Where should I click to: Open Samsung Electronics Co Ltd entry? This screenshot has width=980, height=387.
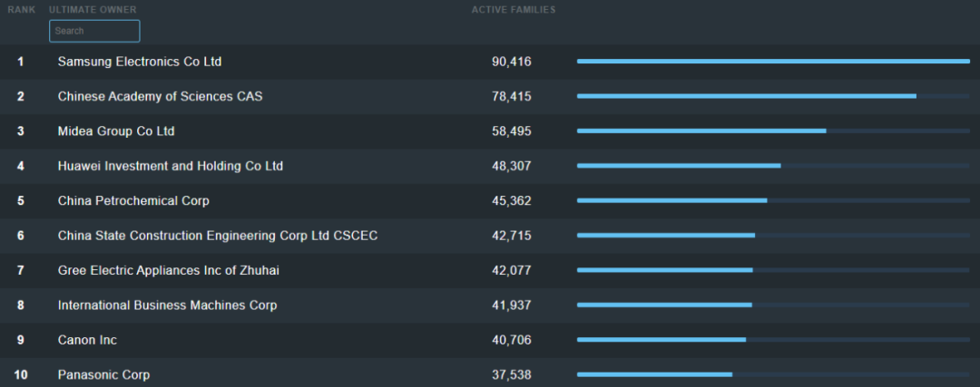coord(140,62)
